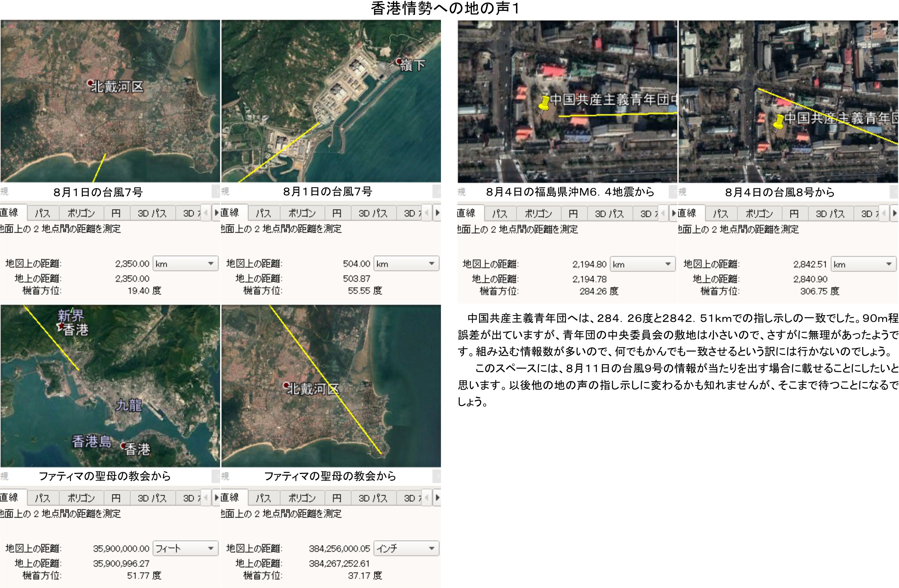Click the 九龍 map label
This screenshot has width=899, height=588.
pos(129,405)
